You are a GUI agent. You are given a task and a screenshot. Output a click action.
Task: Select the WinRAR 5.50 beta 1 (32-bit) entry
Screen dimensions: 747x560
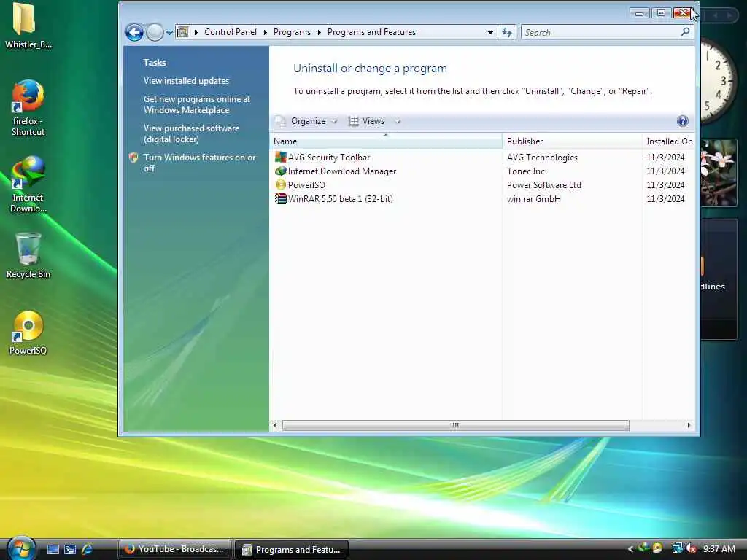[x=340, y=198]
